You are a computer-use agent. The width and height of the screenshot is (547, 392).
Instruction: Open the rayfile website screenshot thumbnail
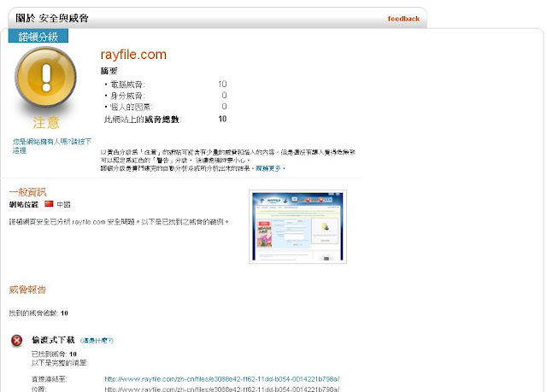pos(297,226)
